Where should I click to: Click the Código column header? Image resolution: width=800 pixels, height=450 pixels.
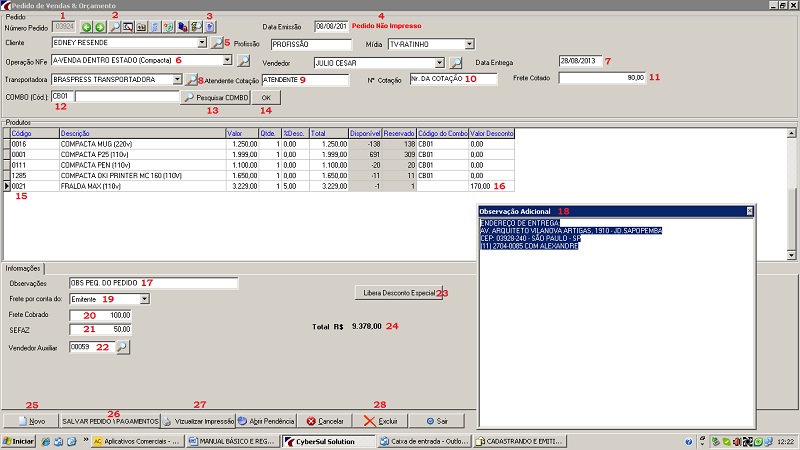point(35,133)
